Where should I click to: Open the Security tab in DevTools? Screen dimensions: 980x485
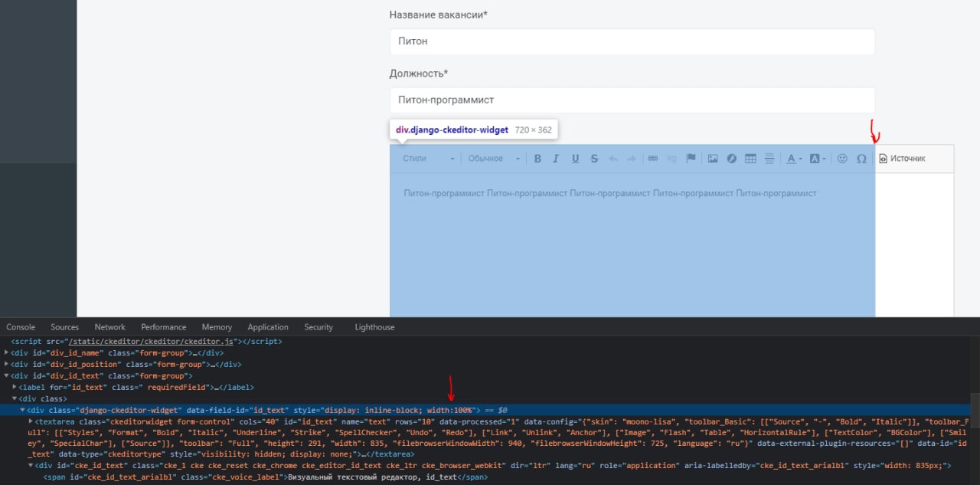click(318, 327)
